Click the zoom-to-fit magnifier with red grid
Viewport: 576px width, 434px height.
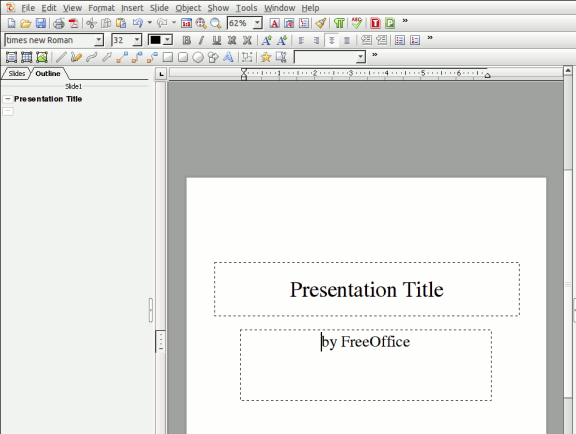coord(201,23)
